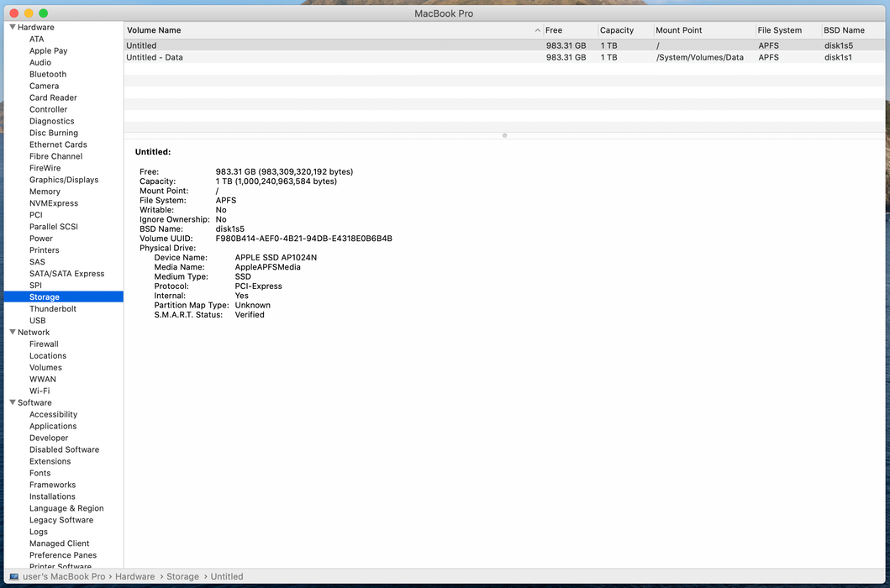Click user's MacBook Pro in path bar
The image size is (890, 588).
pos(64,576)
